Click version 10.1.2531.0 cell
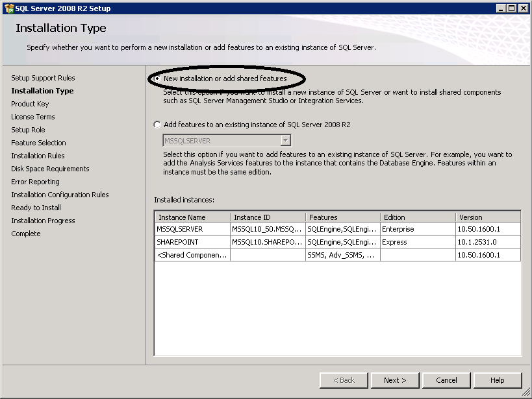 coord(488,242)
